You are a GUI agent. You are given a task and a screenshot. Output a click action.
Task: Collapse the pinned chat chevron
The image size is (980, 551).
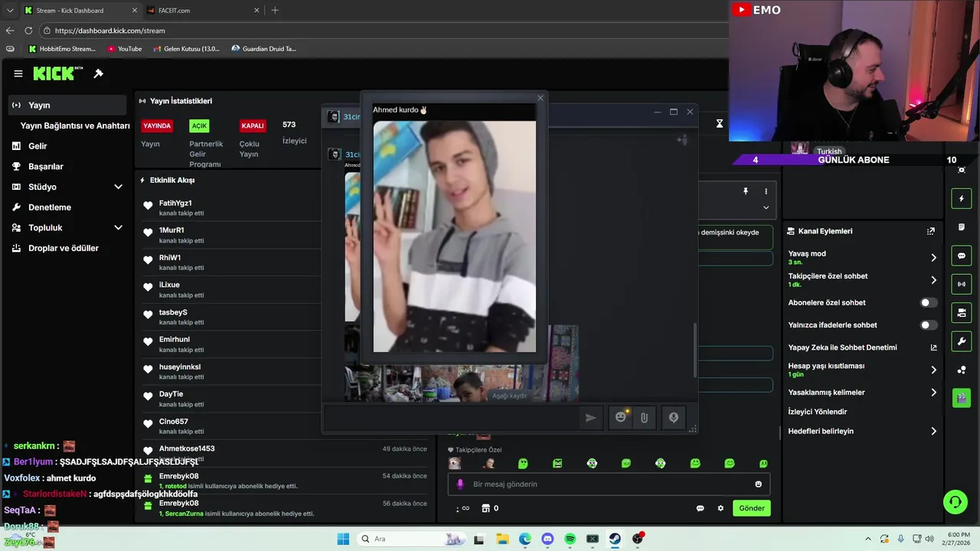coord(766,207)
